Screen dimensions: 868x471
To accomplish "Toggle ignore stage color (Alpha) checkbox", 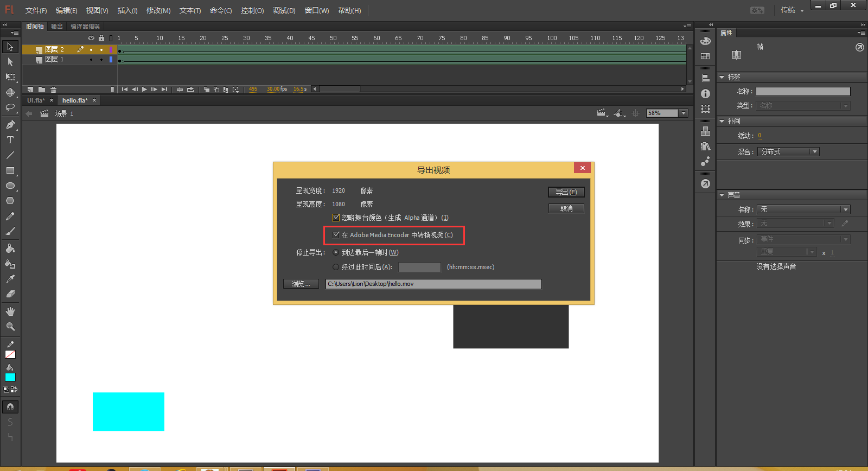I will click(336, 218).
